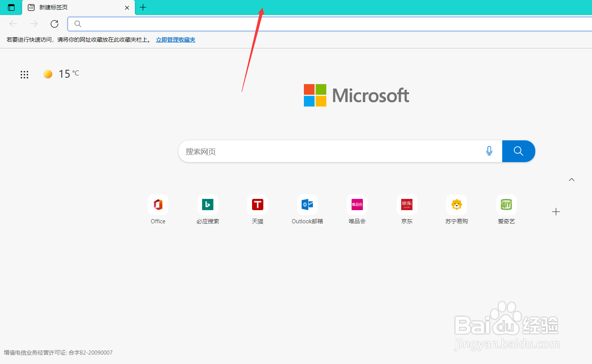The height and width of the screenshot is (364, 592).
Task: Close the 新建标签页 tab
Action: (x=127, y=8)
